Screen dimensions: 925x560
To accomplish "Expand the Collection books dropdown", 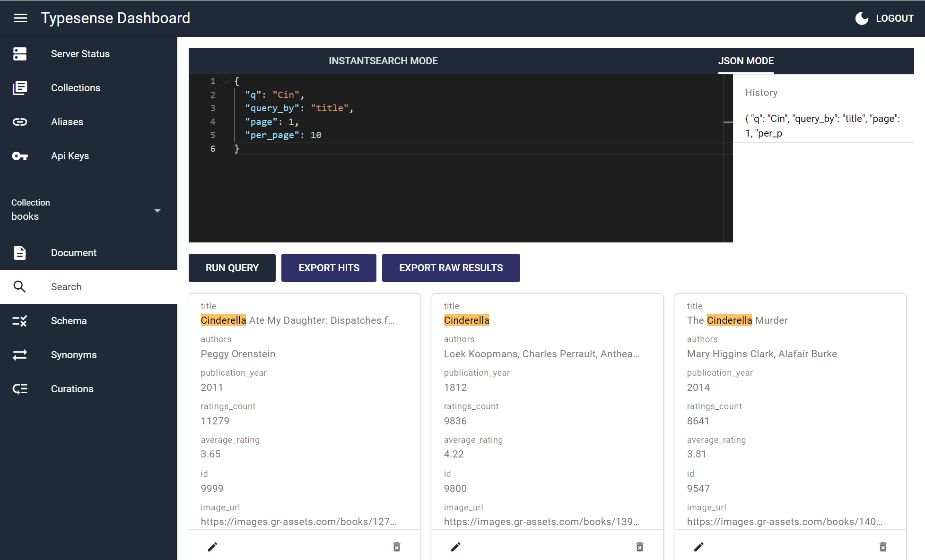I will tap(157, 210).
